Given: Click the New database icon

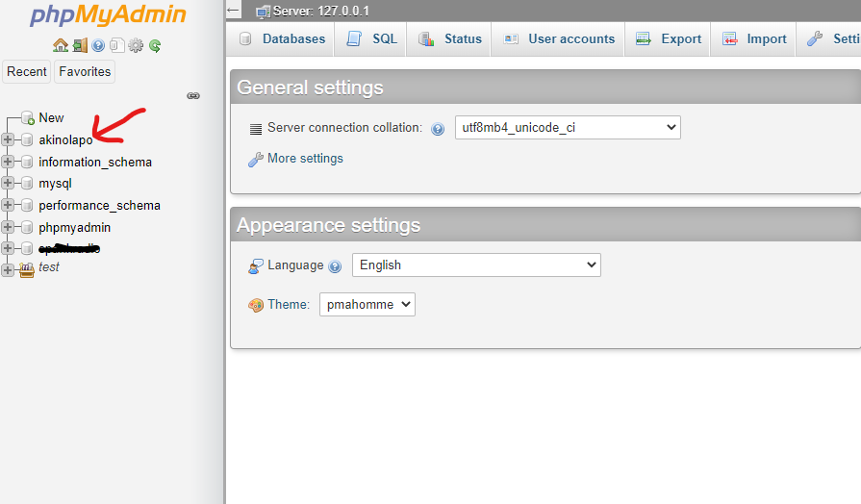Looking at the screenshot, I should (28, 117).
